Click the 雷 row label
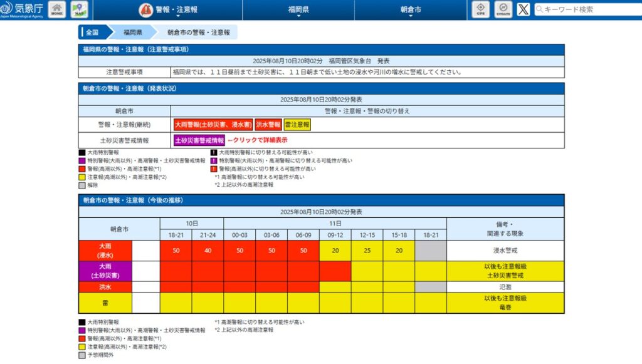This screenshot has width=642, height=364. (105, 303)
